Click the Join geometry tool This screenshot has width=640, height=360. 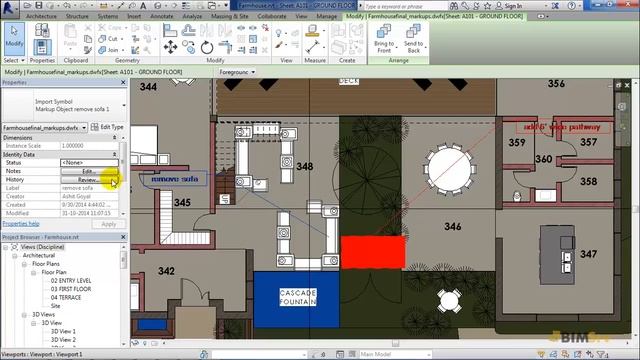point(109,50)
